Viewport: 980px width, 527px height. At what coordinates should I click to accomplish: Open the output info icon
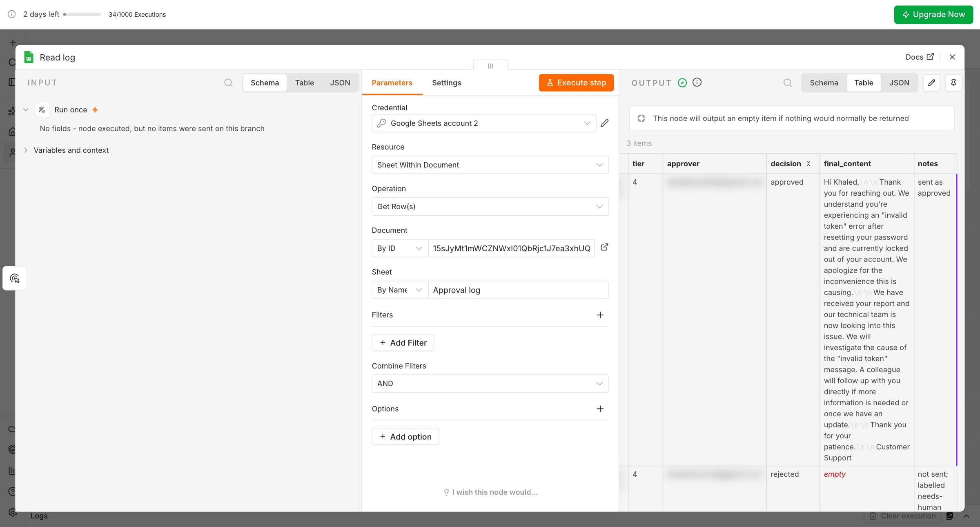[697, 83]
